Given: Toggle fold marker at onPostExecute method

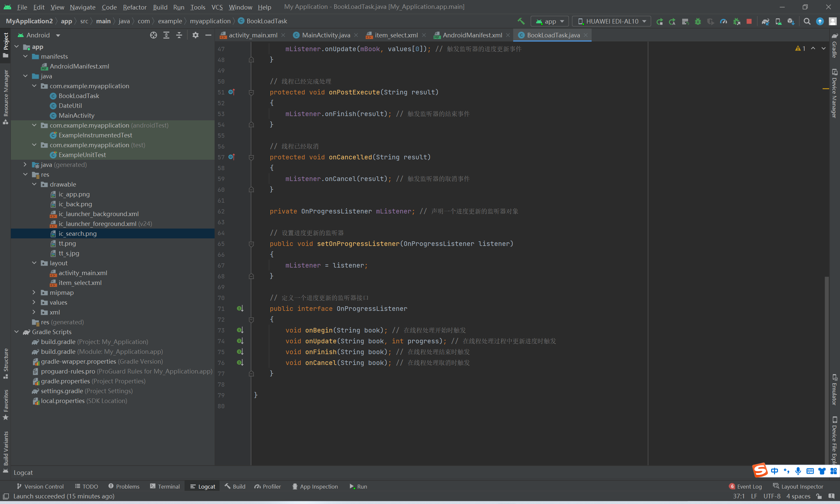Looking at the screenshot, I should [251, 92].
